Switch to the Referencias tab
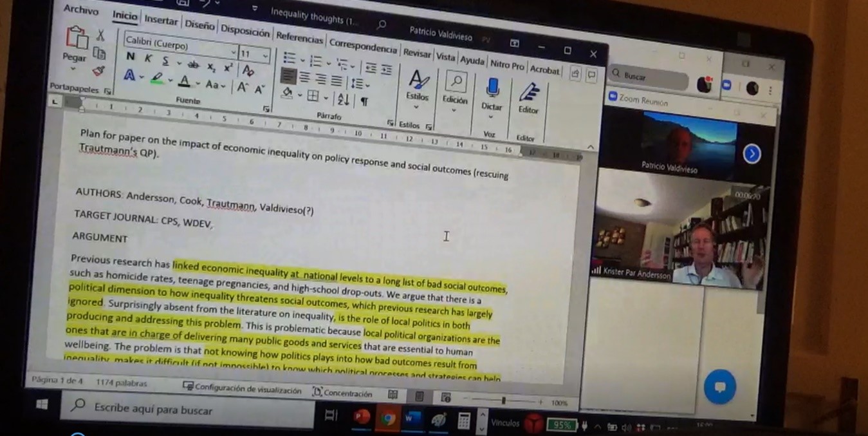 [x=300, y=37]
